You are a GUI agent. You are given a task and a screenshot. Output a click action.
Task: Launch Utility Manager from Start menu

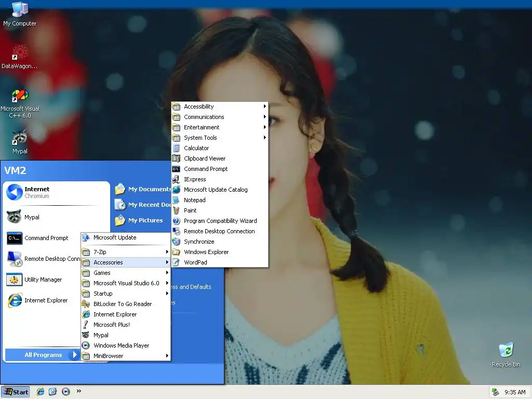[43, 280]
